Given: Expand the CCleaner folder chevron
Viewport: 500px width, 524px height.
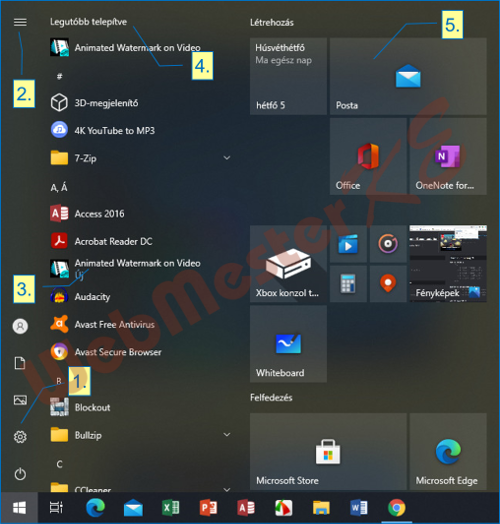Looking at the screenshot, I should 227,489.
